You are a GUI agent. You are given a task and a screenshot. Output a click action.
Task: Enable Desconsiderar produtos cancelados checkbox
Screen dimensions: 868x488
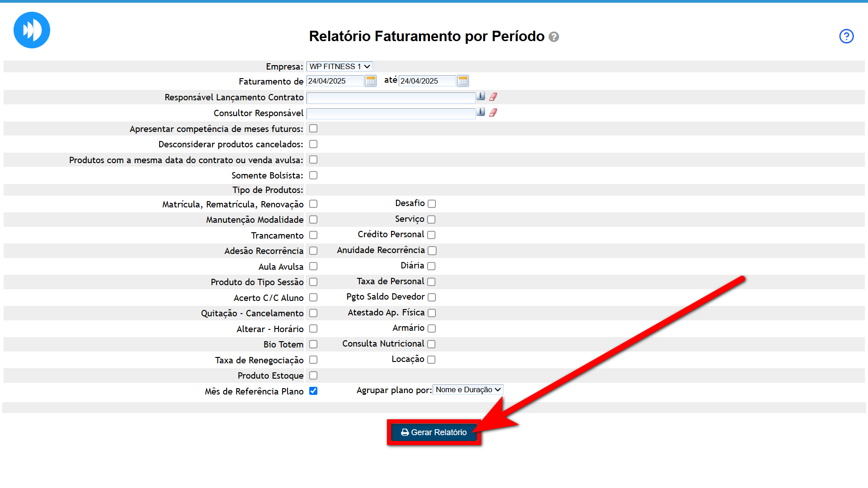click(x=313, y=144)
